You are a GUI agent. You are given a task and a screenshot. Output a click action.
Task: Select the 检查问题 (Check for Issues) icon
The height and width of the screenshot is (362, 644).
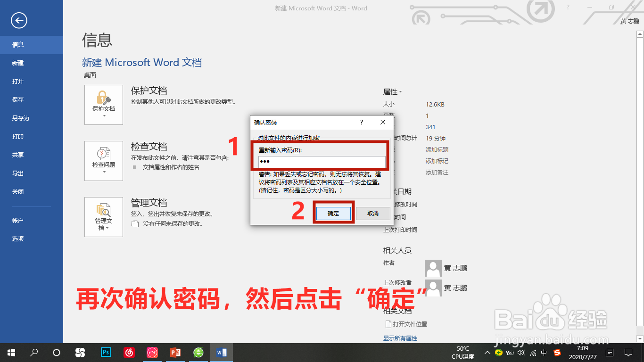[103, 157]
